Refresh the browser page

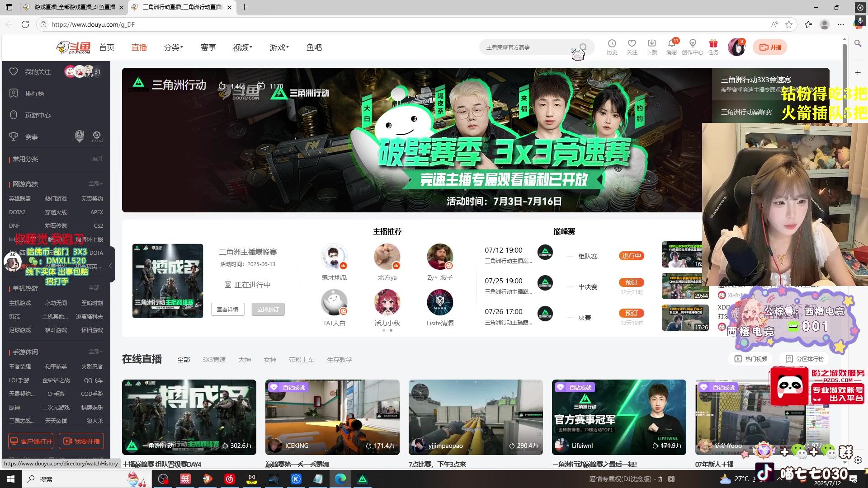[25, 24]
